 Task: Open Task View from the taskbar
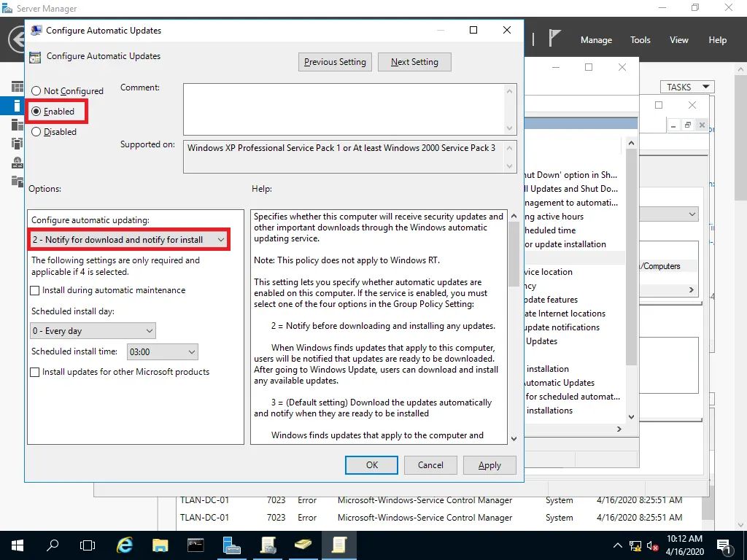pos(88,545)
